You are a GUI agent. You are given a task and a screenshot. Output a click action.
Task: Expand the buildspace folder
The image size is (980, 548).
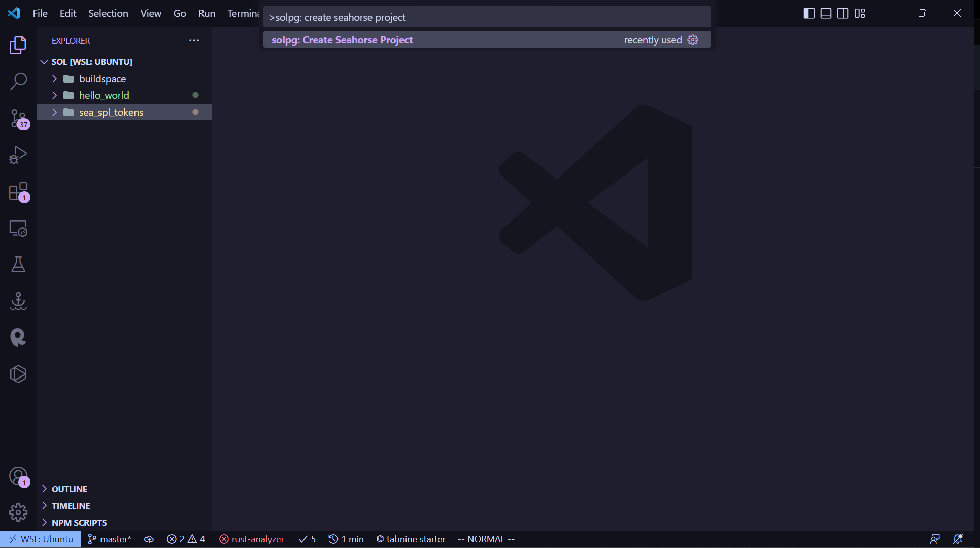tap(102, 79)
